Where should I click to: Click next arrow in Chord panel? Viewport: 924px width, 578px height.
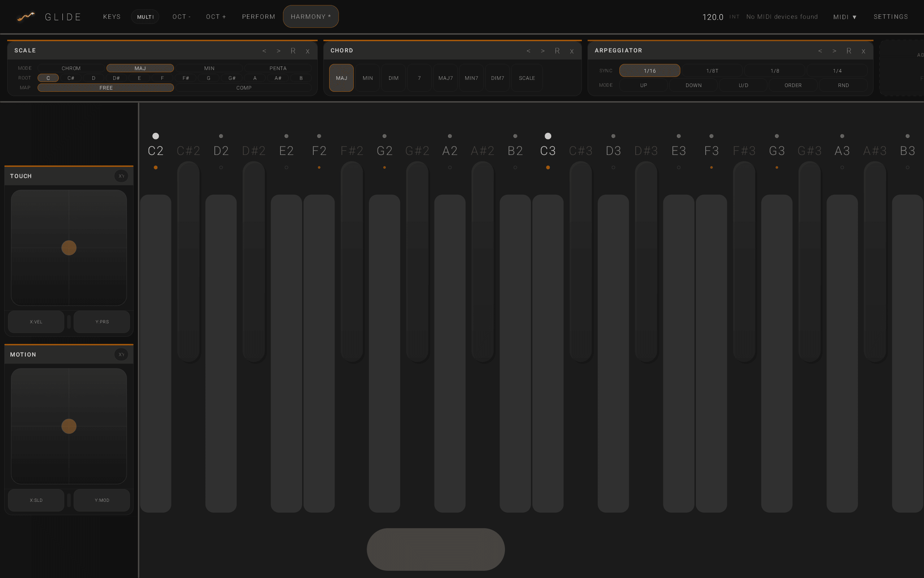(x=543, y=51)
